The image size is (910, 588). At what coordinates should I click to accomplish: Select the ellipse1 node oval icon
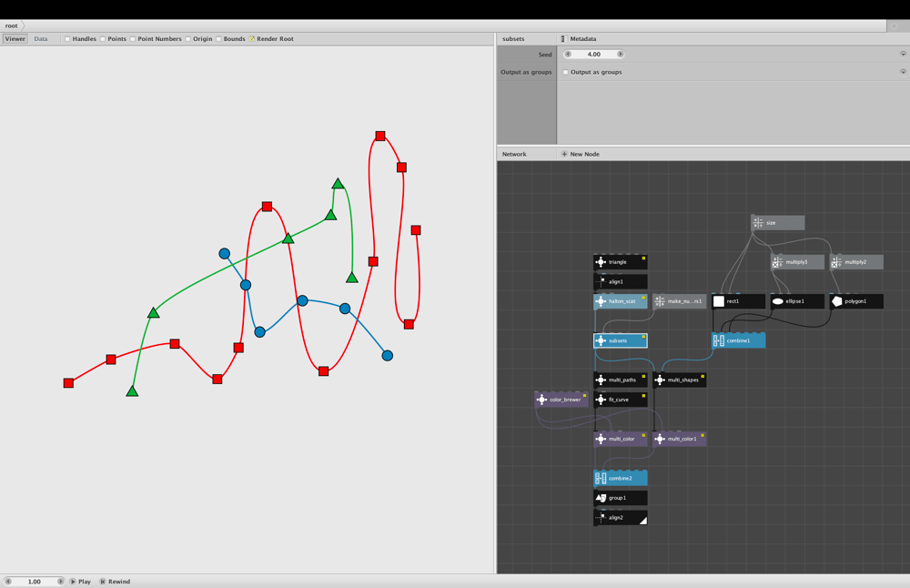pos(778,301)
